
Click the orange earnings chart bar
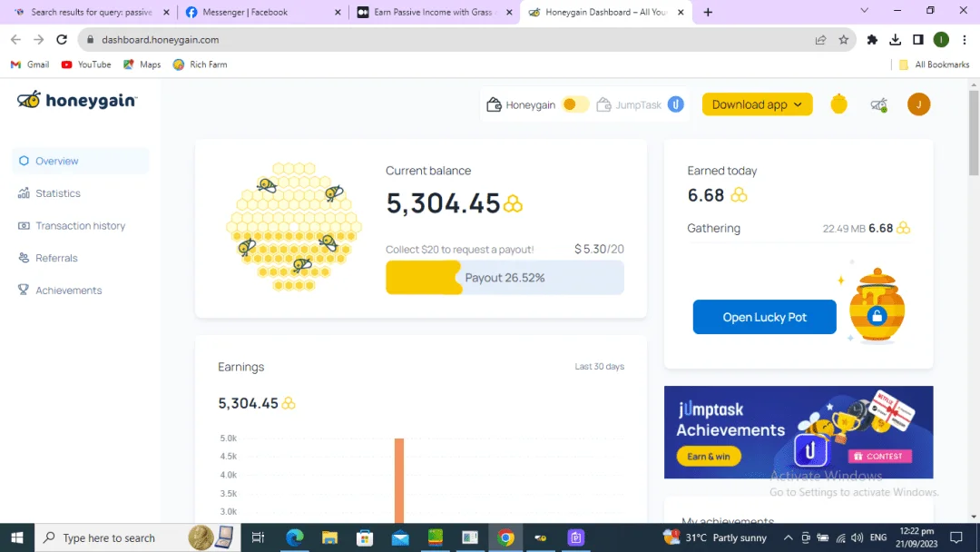click(398, 480)
